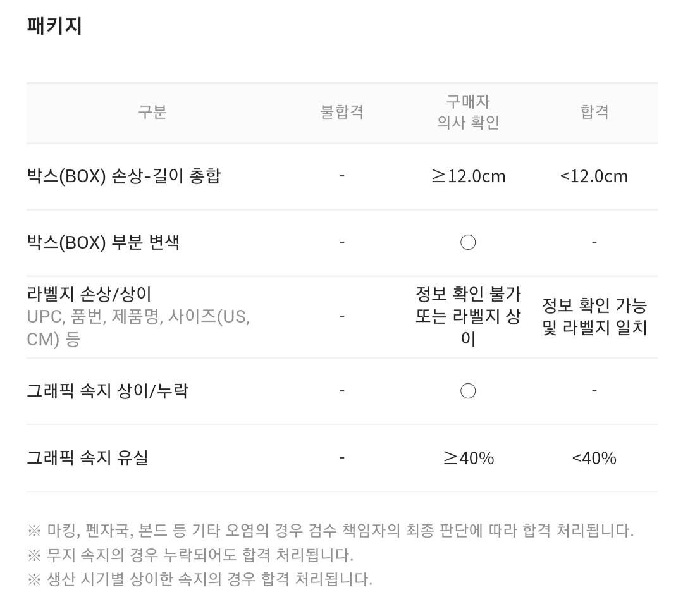Click the circle mark in 박스 부분 변색 row
The image size is (683, 616).
pos(468,242)
